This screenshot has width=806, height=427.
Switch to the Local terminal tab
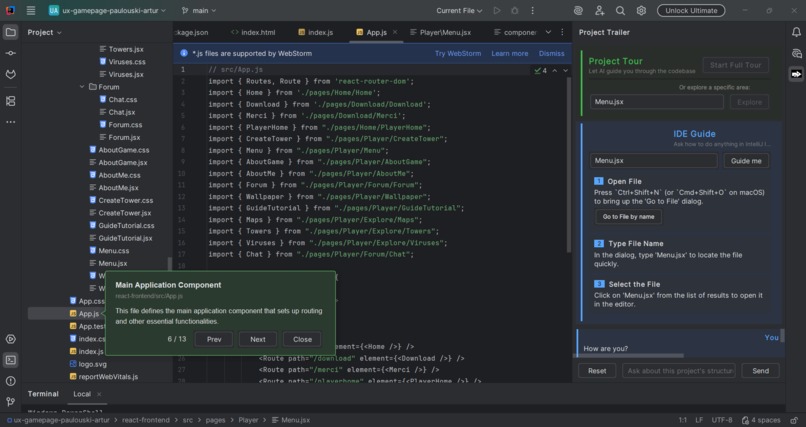coord(82,394)
